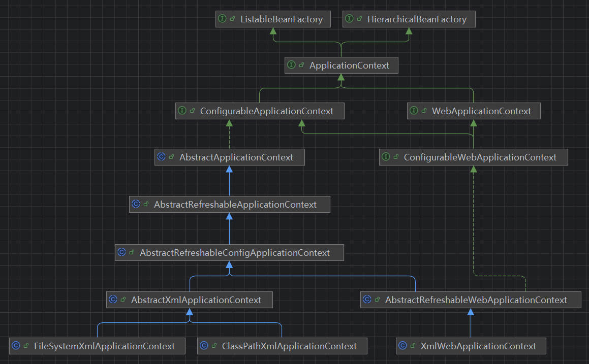589x364 pixels.
Task: Select the ApplicationContext interface node
Action: click(x=349, y=65)
